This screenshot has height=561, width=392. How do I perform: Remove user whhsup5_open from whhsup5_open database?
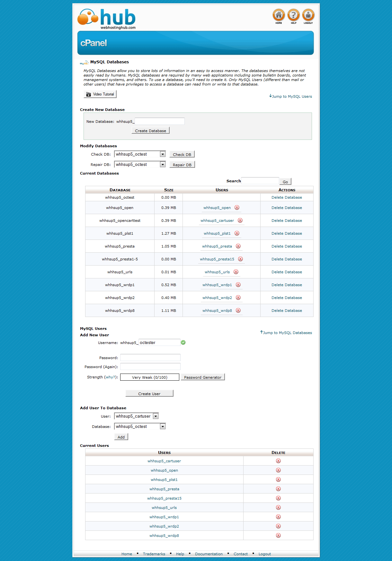click(x=237, y=208)
